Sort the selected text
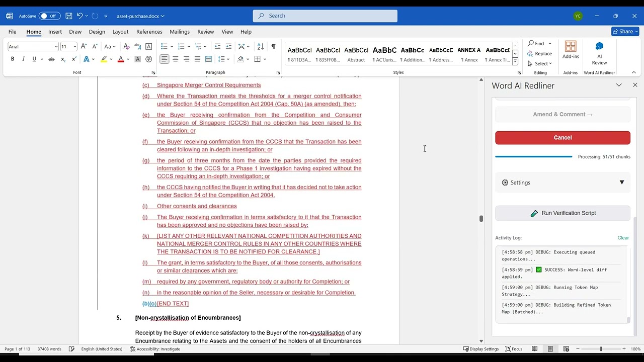 pos(260,46)
